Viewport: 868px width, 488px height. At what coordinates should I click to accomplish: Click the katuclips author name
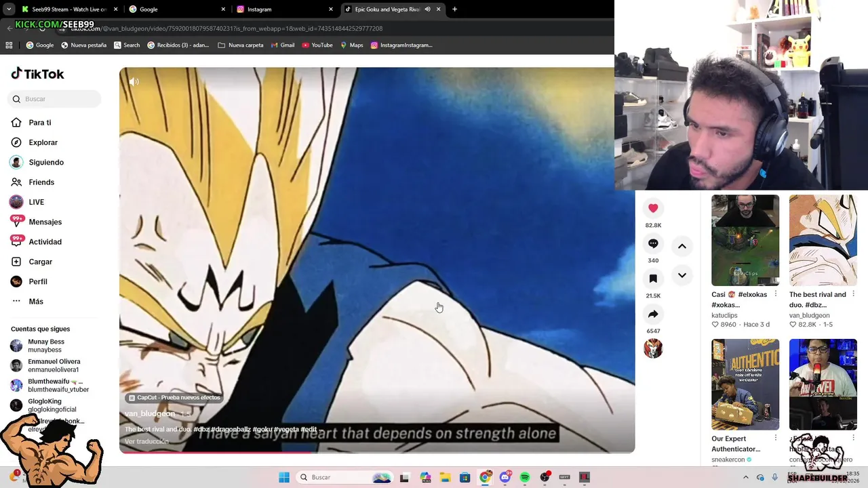coord(724,315)
